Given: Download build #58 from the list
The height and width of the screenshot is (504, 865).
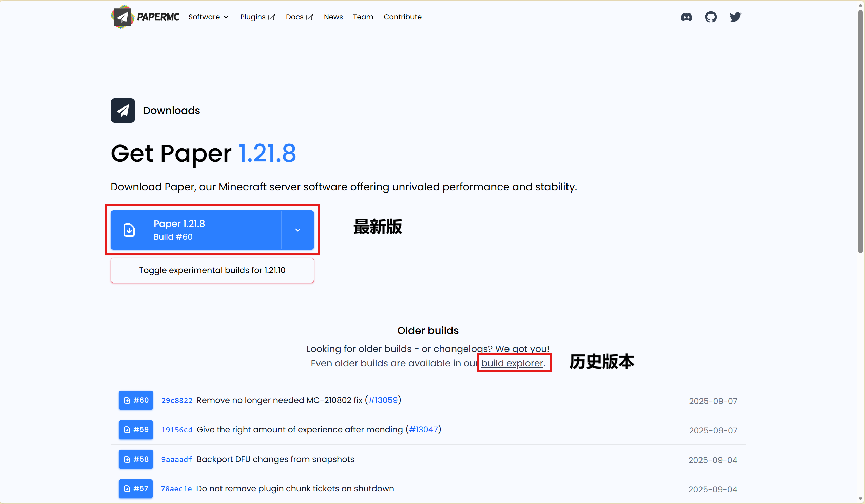Looking at the screenshot, I should click(136, 459).
